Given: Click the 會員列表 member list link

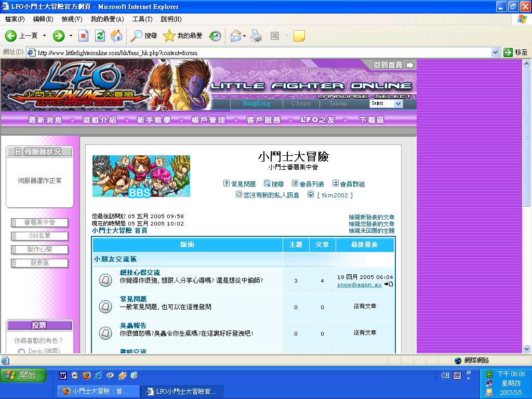Looking at the screenshot, I should (311, 184).
